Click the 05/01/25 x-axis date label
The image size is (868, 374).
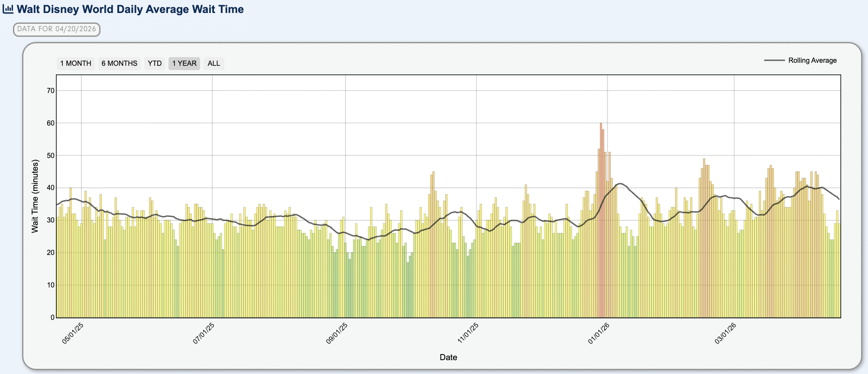click(73, 333)
